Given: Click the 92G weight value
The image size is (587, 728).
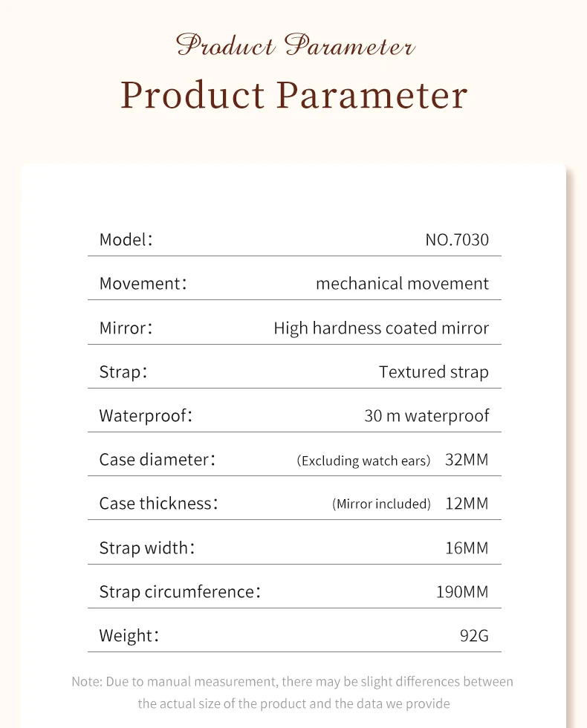Looking at the screenshot, I should pos(474,635).
